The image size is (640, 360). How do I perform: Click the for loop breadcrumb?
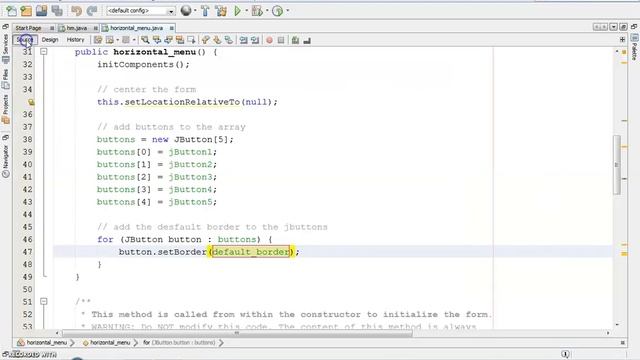point(179,343)
